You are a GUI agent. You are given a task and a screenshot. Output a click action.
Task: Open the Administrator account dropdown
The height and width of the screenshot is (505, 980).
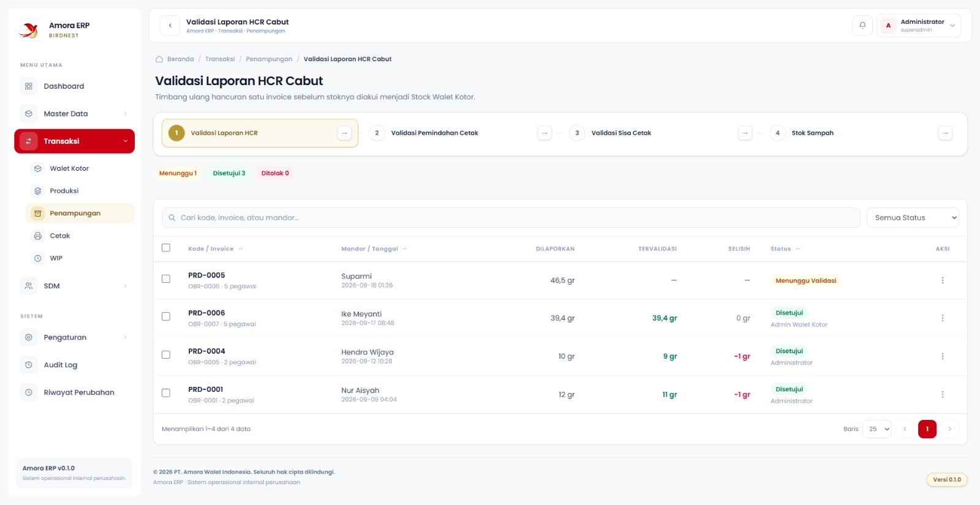tap(919, 26)
